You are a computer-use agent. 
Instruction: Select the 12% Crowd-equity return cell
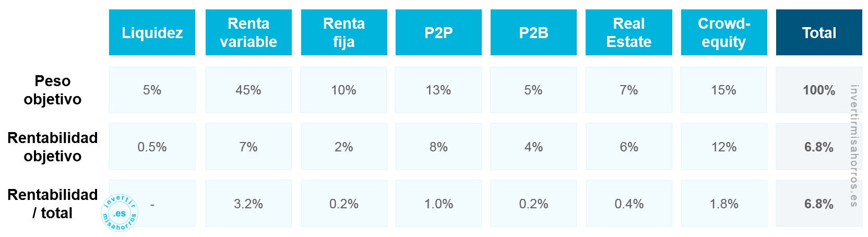click(x=724, y=147)
